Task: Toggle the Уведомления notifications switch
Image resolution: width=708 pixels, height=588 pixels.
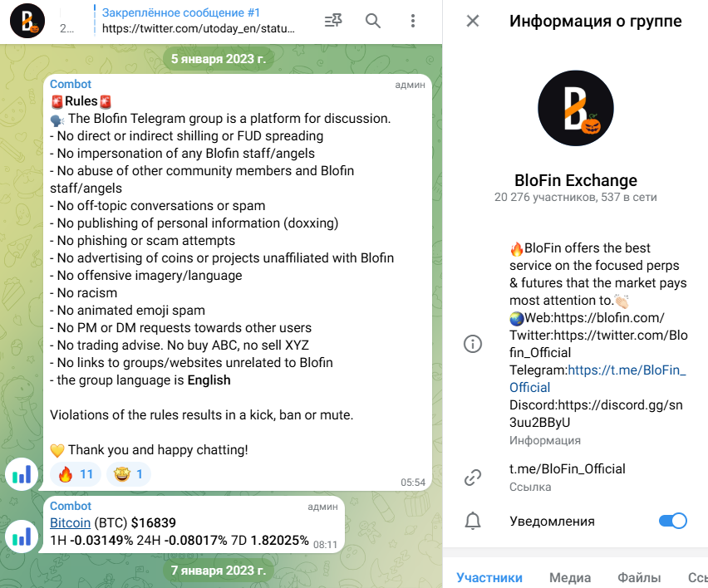Action: tap(673, 521)
